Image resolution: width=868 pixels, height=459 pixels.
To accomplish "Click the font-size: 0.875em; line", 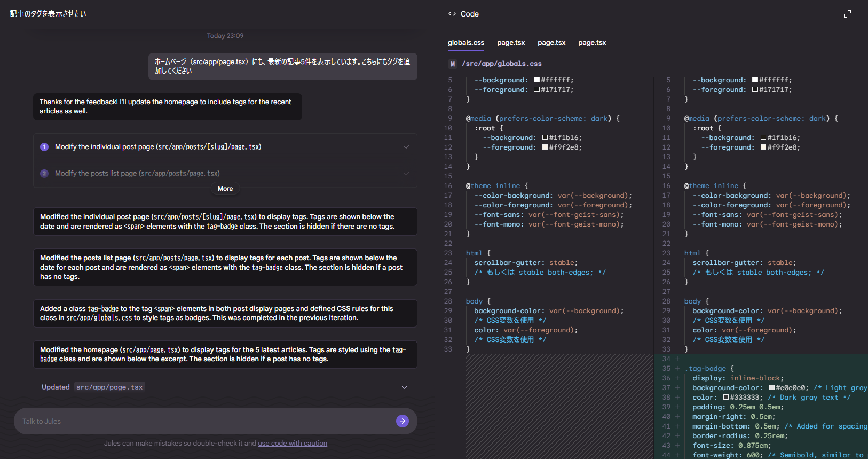I will 732,446.
